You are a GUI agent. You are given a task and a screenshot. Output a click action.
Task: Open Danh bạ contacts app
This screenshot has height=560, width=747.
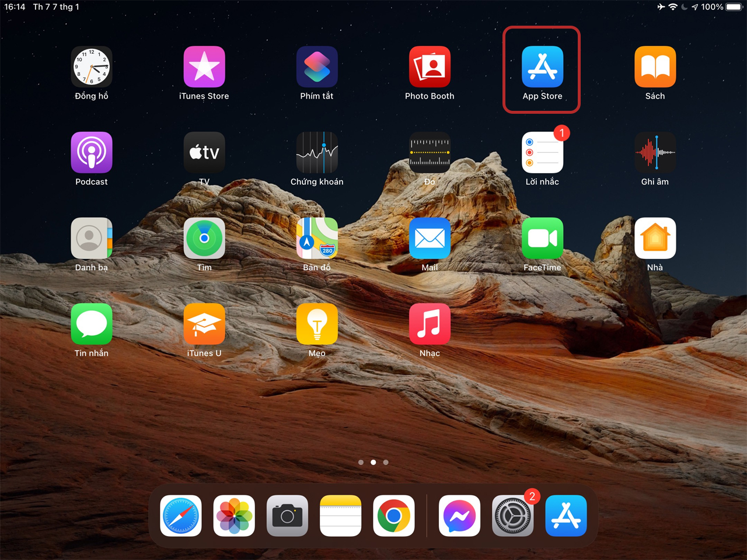click(x=92, y=238)
